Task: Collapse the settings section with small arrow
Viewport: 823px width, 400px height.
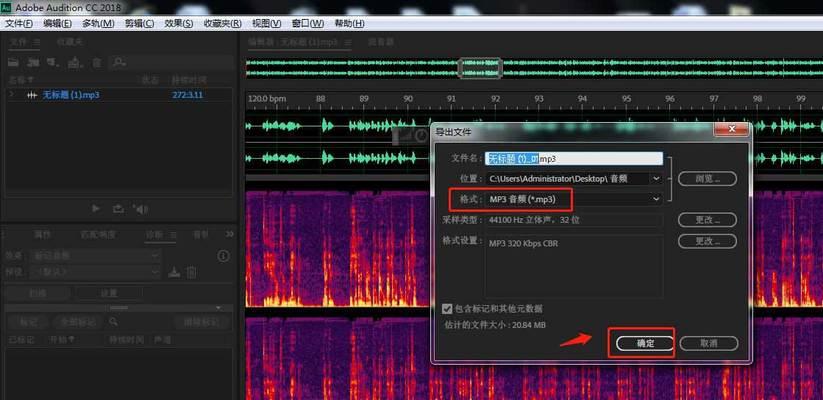Action: coord(219,308)
